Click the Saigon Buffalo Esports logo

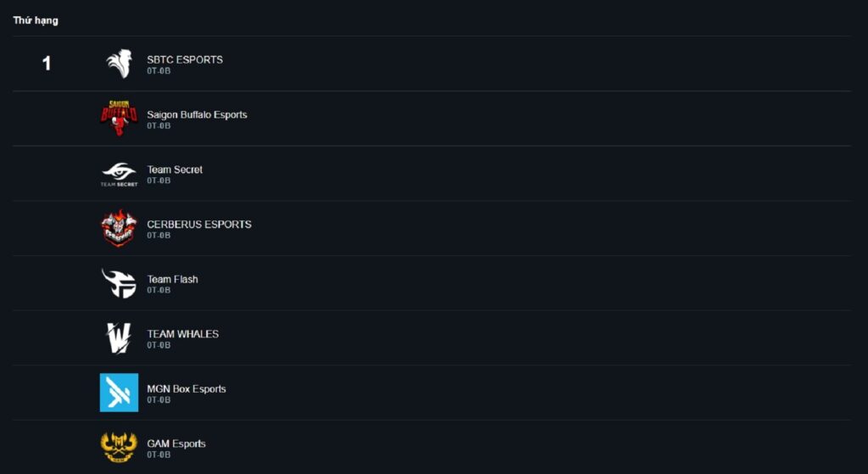pos(119,119)
